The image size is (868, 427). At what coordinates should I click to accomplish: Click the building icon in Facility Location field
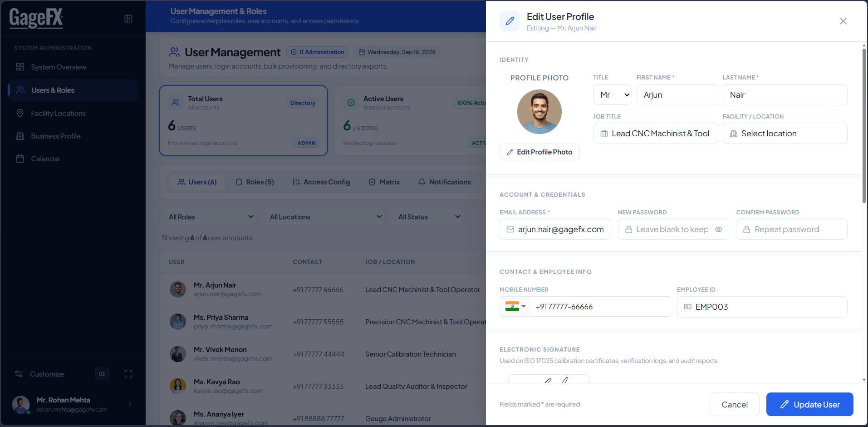733,134
